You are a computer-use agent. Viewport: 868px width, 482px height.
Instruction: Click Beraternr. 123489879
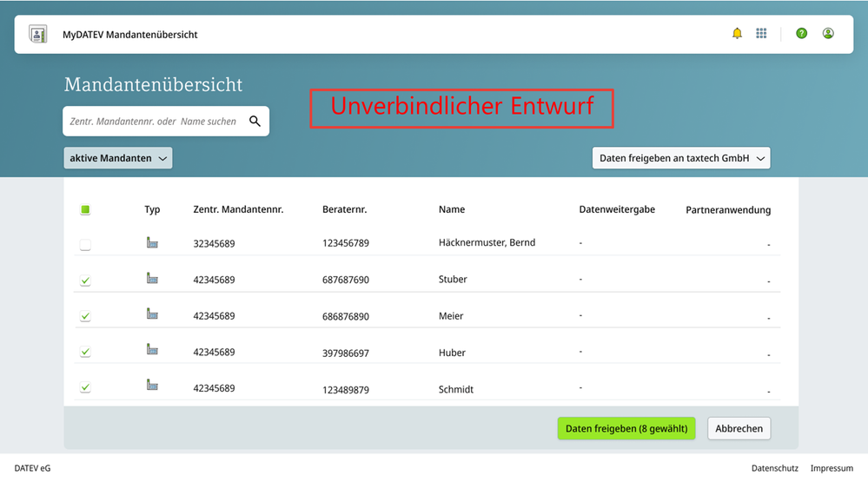pos(346,390)
